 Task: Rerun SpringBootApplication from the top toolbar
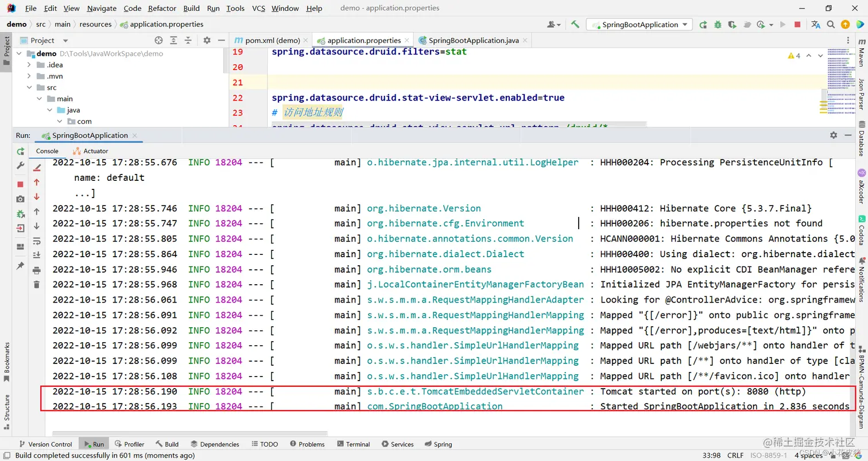(x=703, y=24)
